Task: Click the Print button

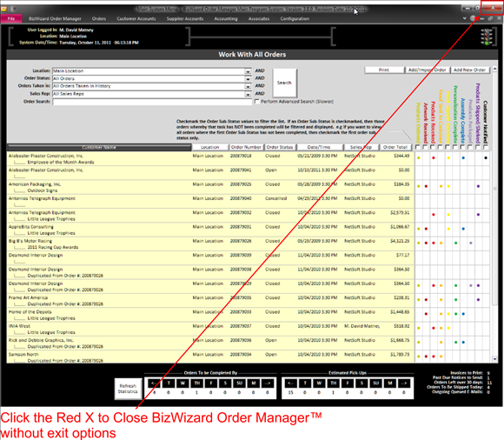Action: click(x=384, y=70)
